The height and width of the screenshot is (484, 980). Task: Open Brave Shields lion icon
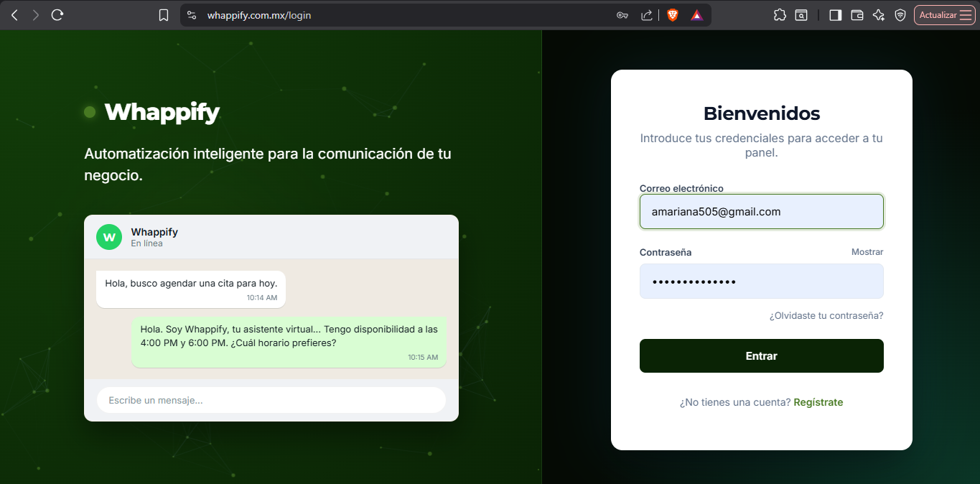[x=673, y=15]
